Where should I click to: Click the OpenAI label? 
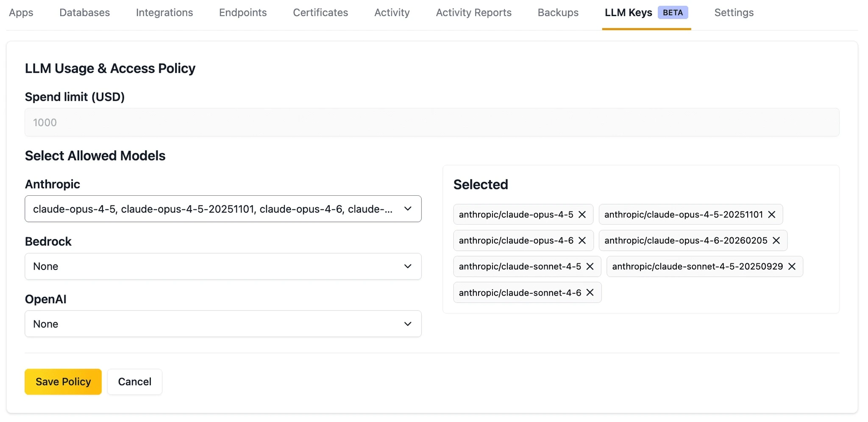click(x=46, y=299)
